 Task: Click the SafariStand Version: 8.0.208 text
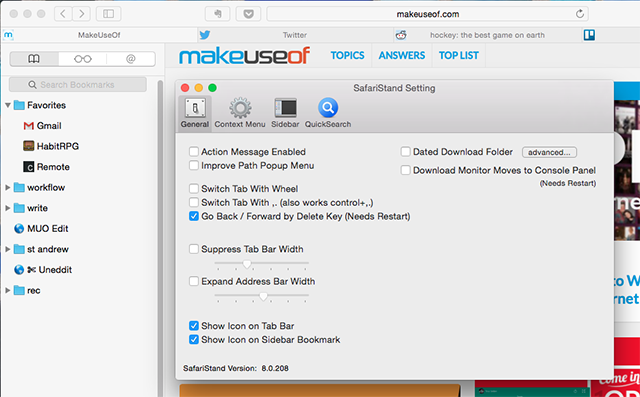[x=236, y=368]
